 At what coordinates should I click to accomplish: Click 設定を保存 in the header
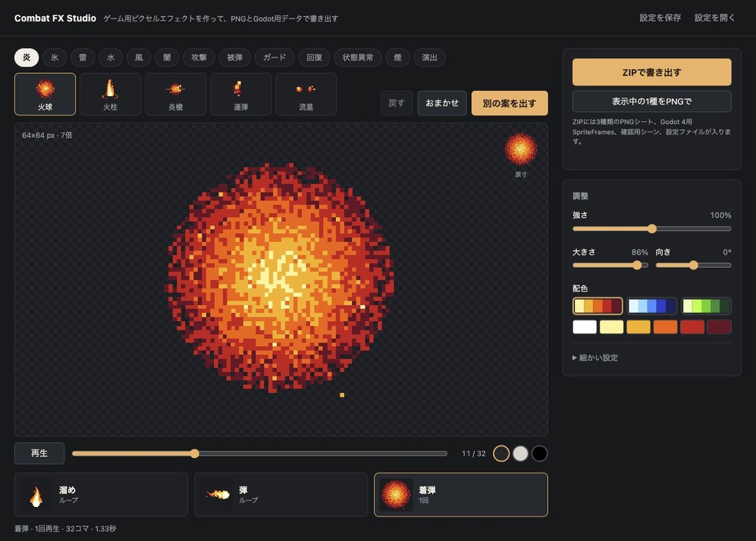tap(660, 18)
